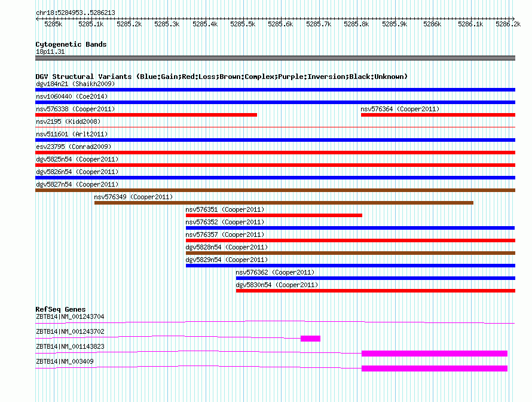Screen dimensions: 532x402
Task: Click the magenta NM_001143823 exon block
Action: [435, 354]
